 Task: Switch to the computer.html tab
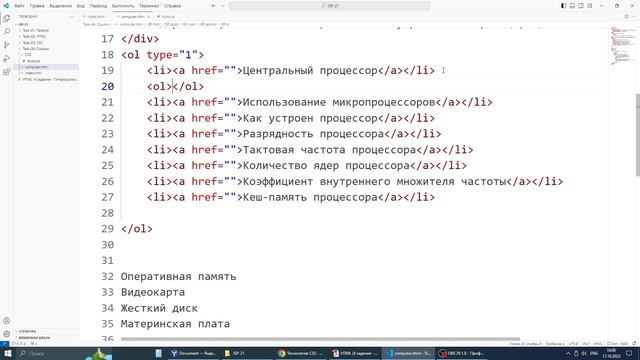(133, 17)
